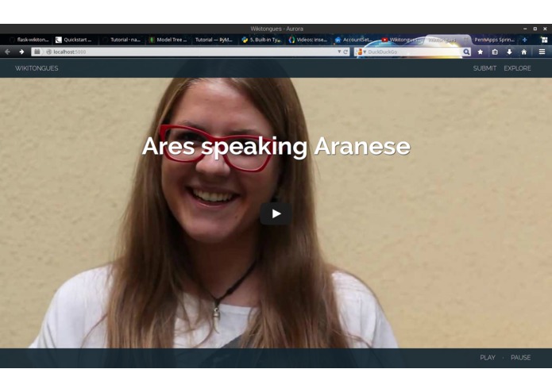The image size is (552, 392).
Task: Open a new tab with the plus icon
Action: coord(524,40)
